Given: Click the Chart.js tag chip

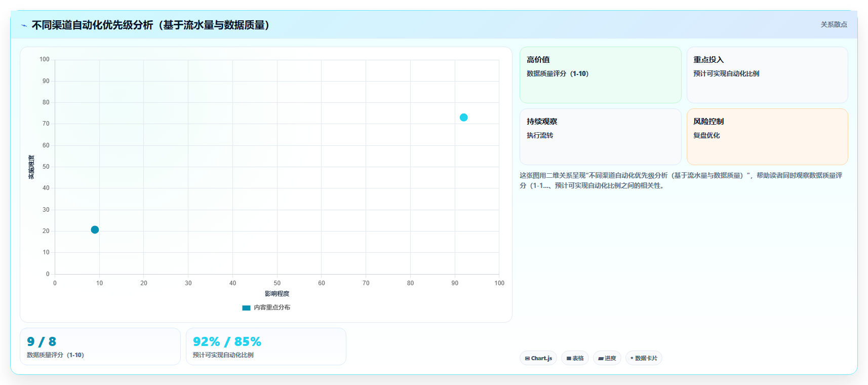Looking at the screenshot, I should (538, 358).
